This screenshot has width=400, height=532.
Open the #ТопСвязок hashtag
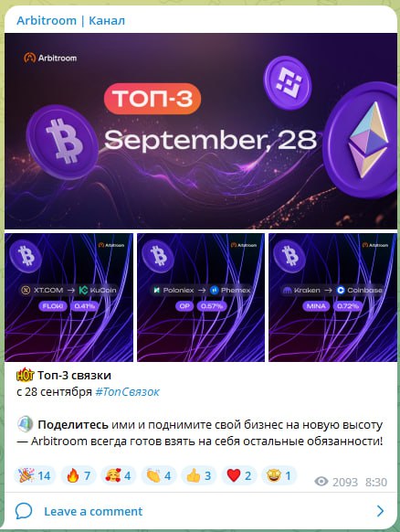(128, 392)
